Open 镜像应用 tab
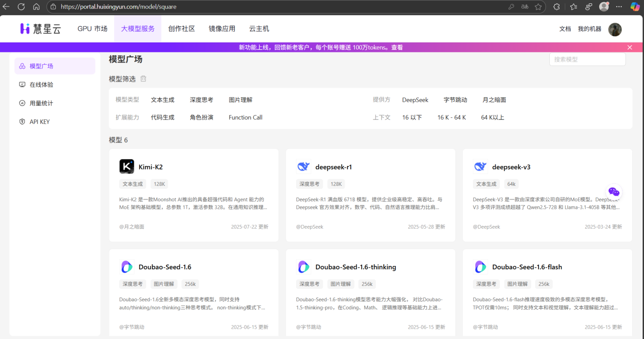This screenshot has width=644, height=339. coord(222,29)
